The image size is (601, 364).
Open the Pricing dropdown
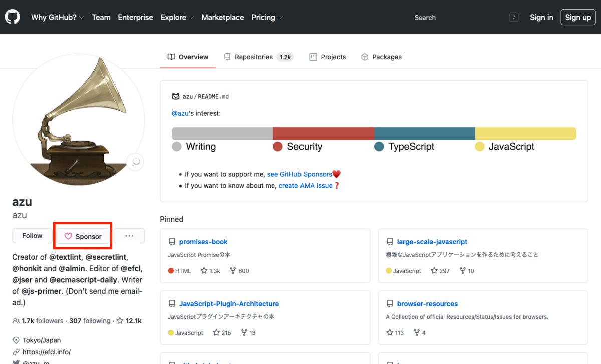pos(267,17)
